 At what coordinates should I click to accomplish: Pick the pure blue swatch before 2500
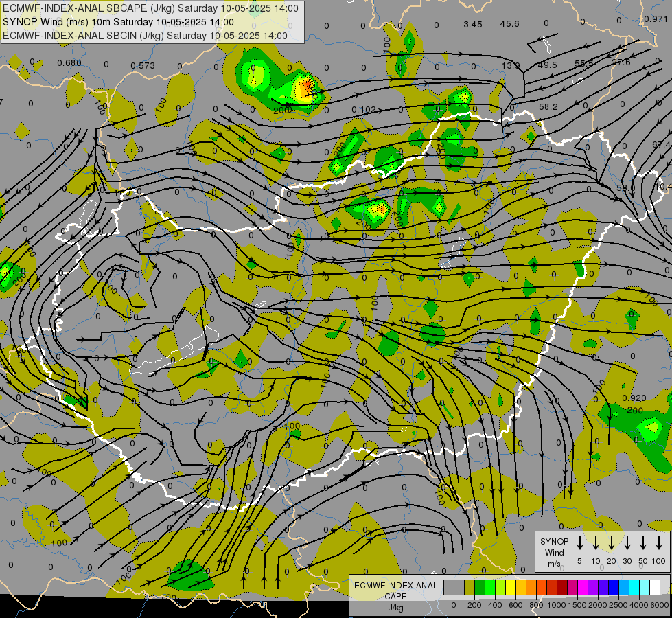point(614,587)
